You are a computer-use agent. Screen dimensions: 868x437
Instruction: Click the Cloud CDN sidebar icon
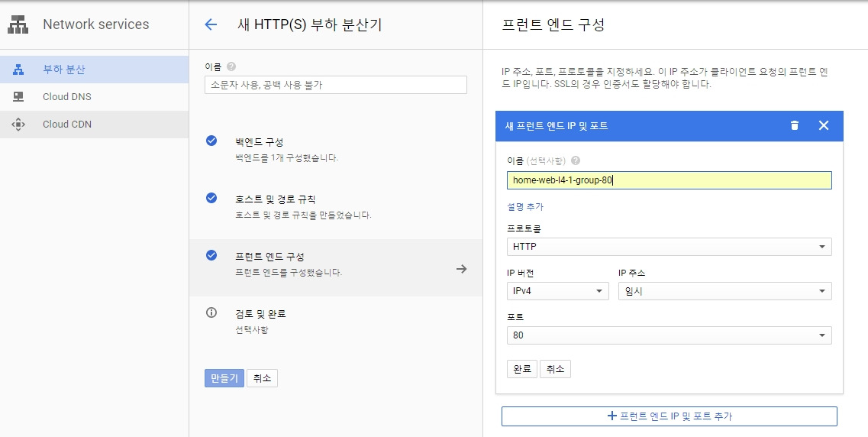(x=18, y=124)
